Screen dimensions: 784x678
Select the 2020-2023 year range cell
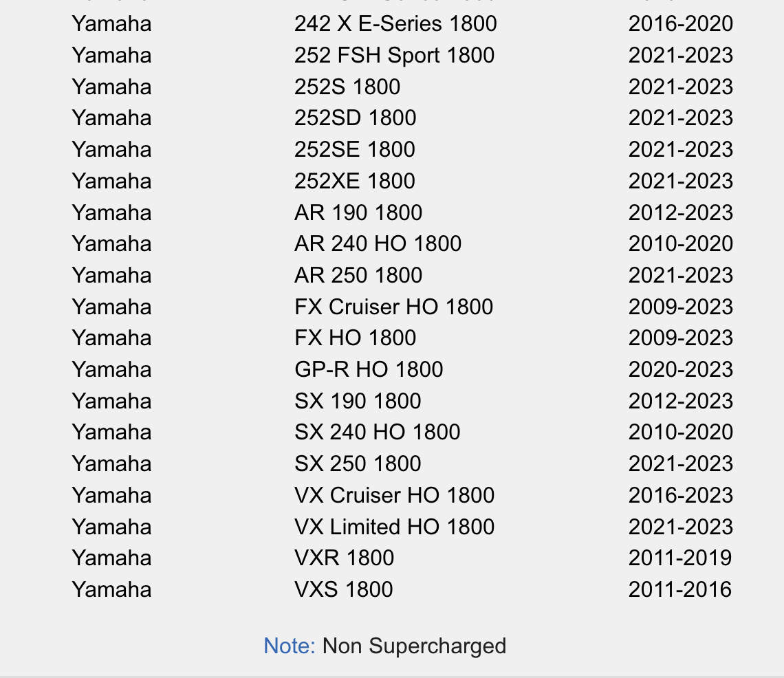[x=680, y=370]
